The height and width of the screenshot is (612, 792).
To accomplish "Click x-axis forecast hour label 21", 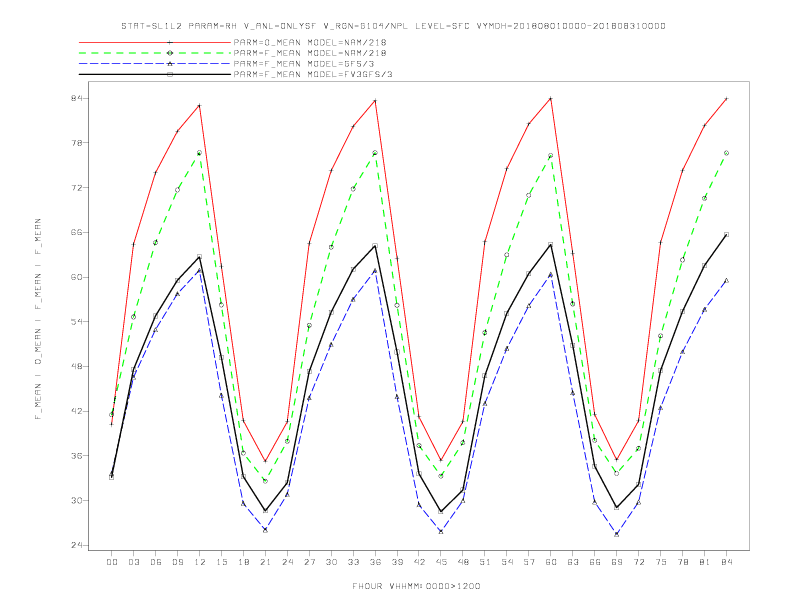I will (265, 562).
